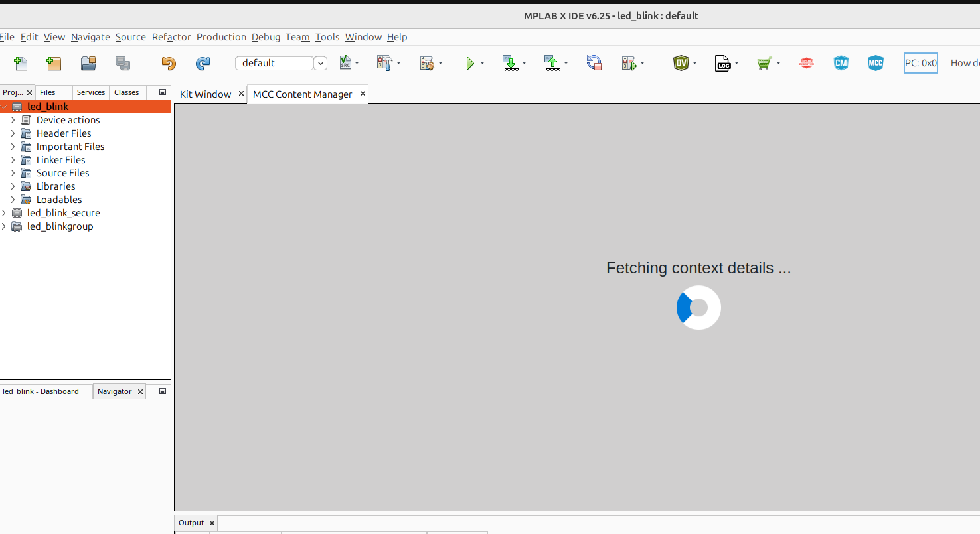Open the Run Project dropdown arrow
This screenshot has height=534, width=980.
[482, 63]
